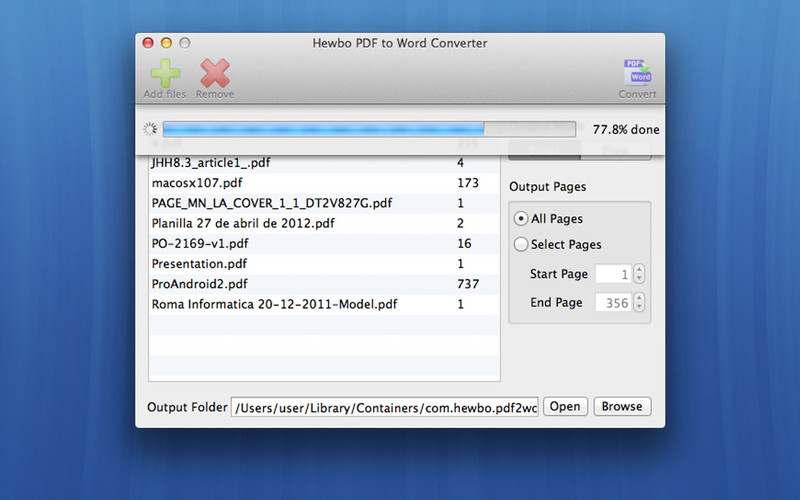Select JHH8.3_article1_.pdf in the list
Image resolution: width=800 pixels, height=500 pixels.
click(324, 163)
